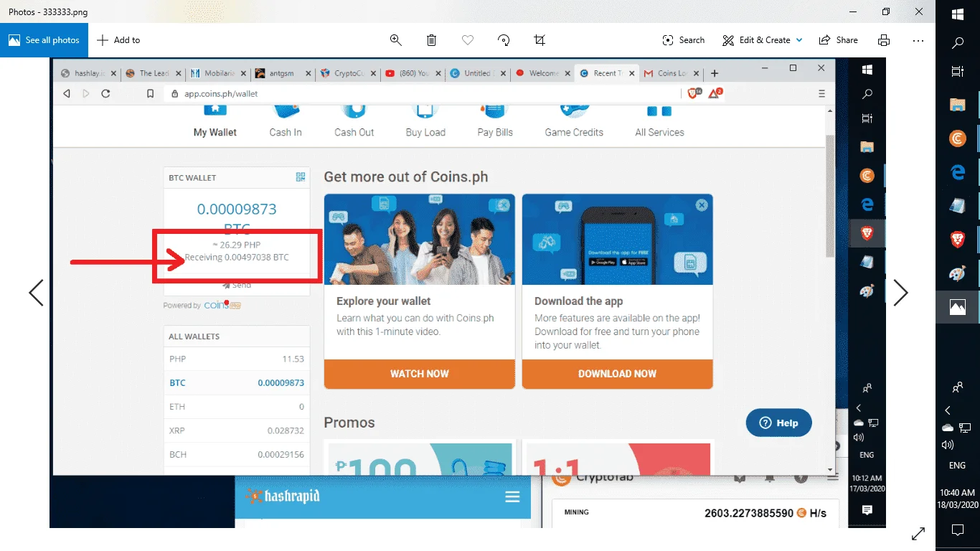Click Add to in Photos toolbar
The image size is (980, 551).
click(x=119, y=40)
